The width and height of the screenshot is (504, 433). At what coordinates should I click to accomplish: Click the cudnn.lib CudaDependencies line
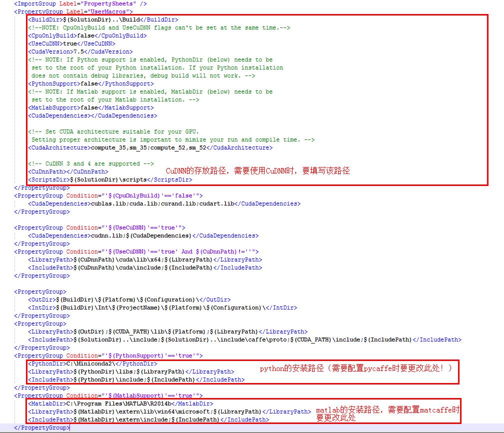(x=143, y=236)
